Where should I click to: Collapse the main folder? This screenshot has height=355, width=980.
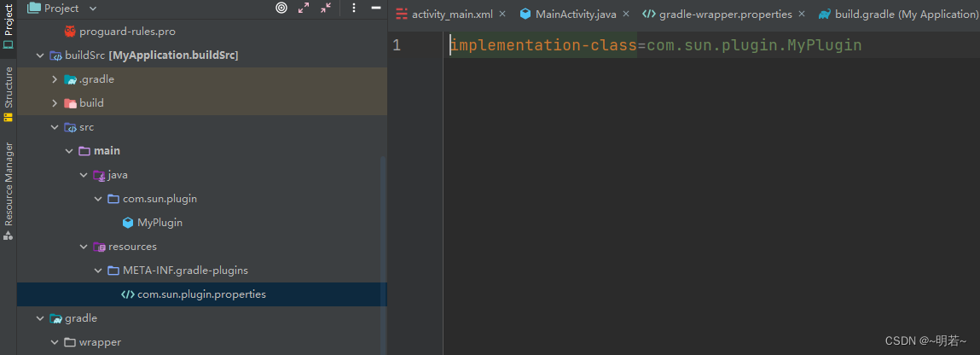coord(69,151)
